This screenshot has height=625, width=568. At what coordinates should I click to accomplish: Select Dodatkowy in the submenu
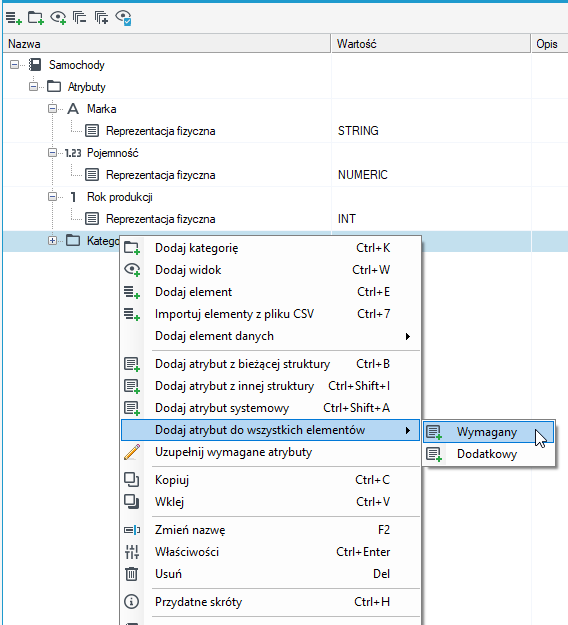click(x=489, y=454)
